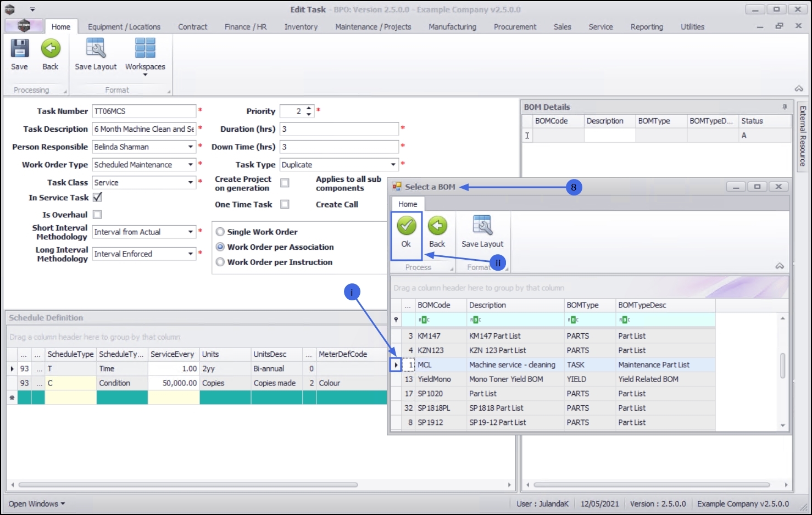Click into the Duration (hrs) field

point(339,129)
